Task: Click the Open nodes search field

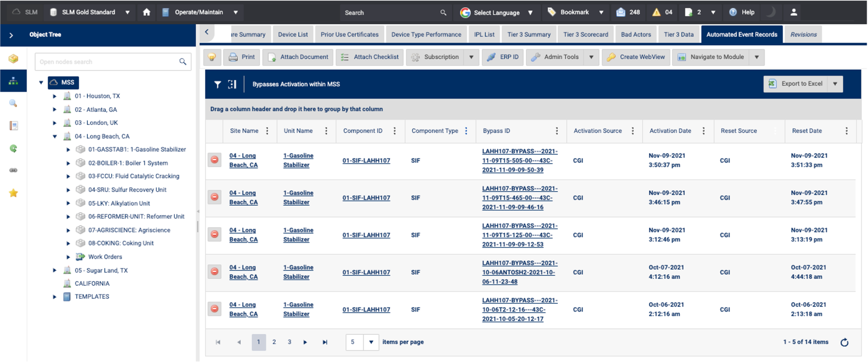Action: [x=108, y=62]
